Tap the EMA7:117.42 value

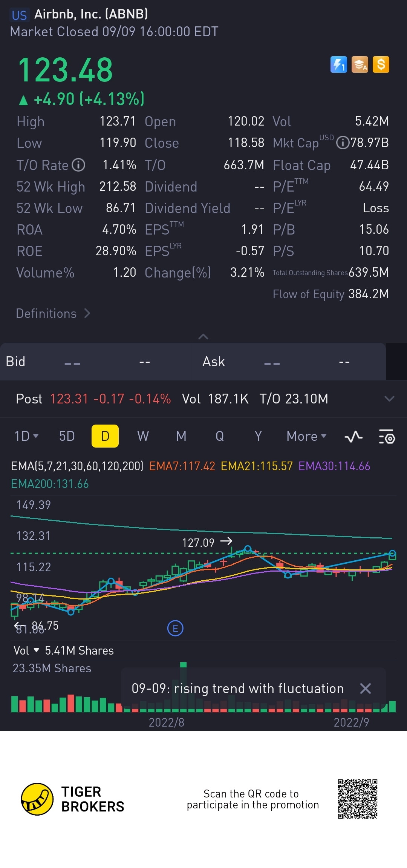click(182, 466)
